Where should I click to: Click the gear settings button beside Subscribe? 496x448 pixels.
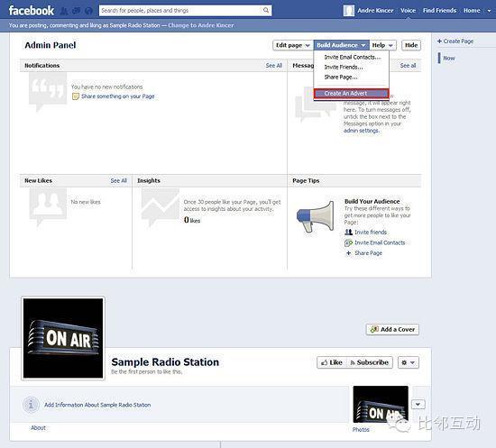408,362
